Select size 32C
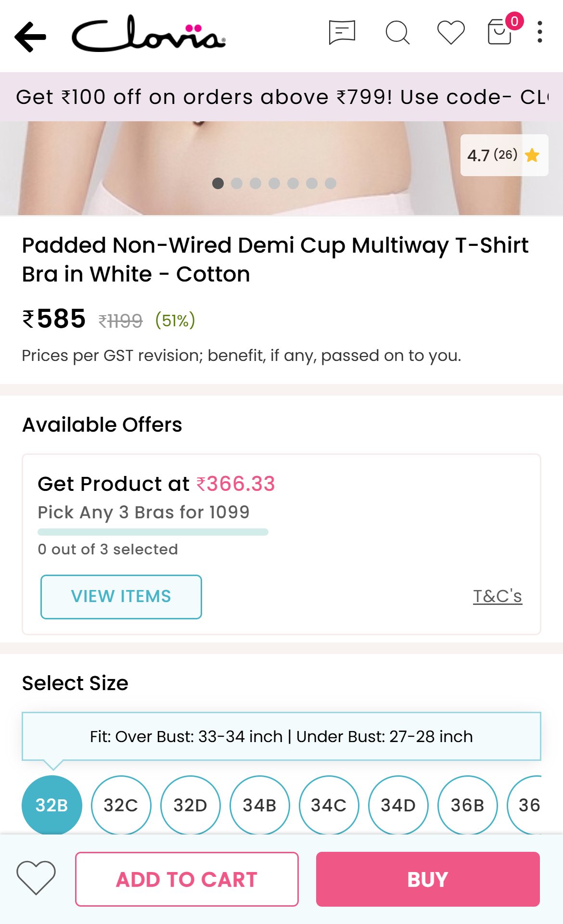The width and height of the screenshot is (563, 924). pyautogui.click(x=121, y=805)
